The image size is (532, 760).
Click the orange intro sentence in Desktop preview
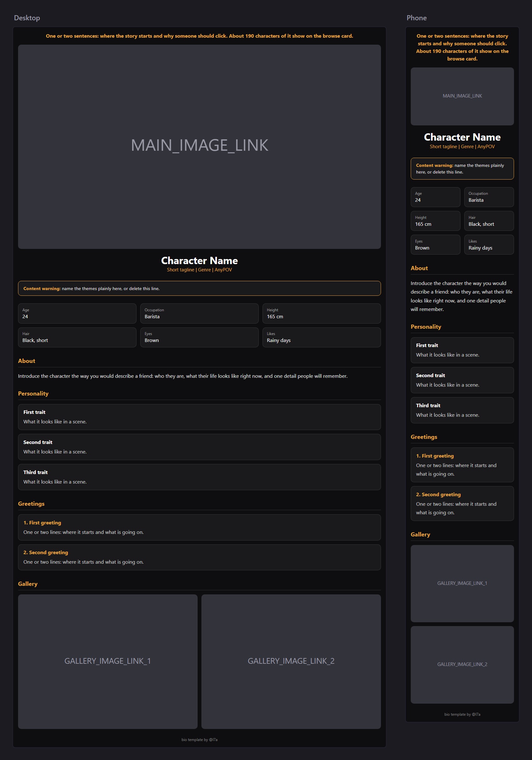(x=199, y=36)
